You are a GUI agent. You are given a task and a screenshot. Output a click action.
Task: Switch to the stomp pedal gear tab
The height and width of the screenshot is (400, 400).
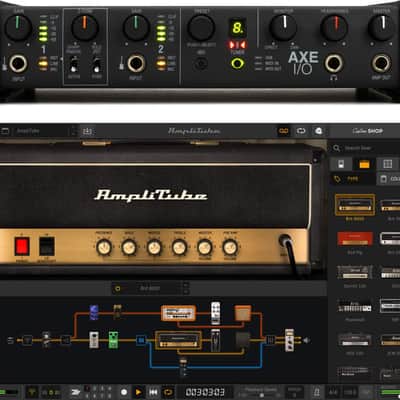point(341,164)
